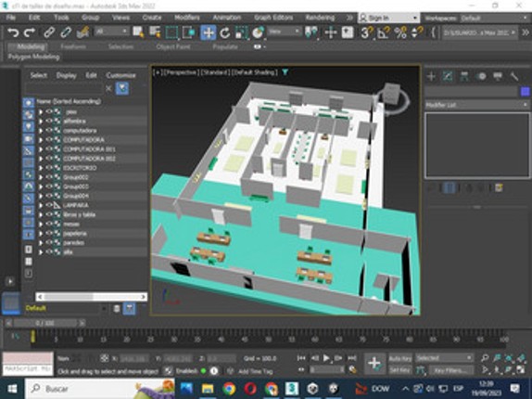
Task: Switch to the Freeform ribbon tab
Action: (x=73, y=47)
